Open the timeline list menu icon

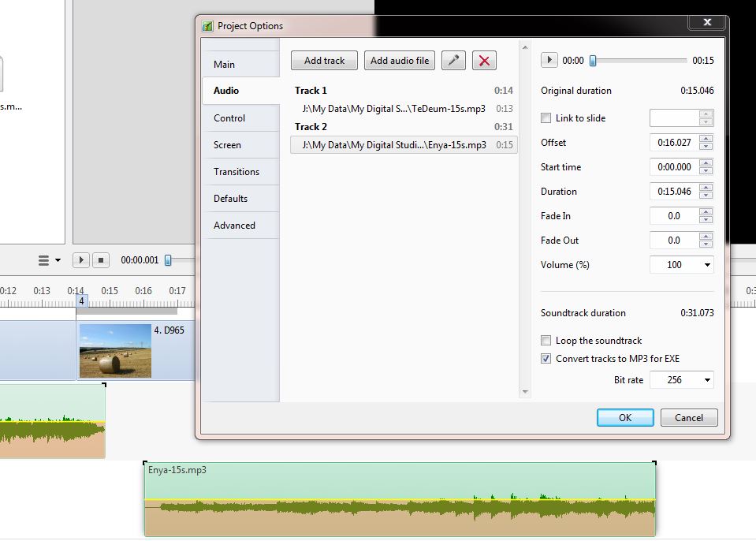tap(49, 259)
